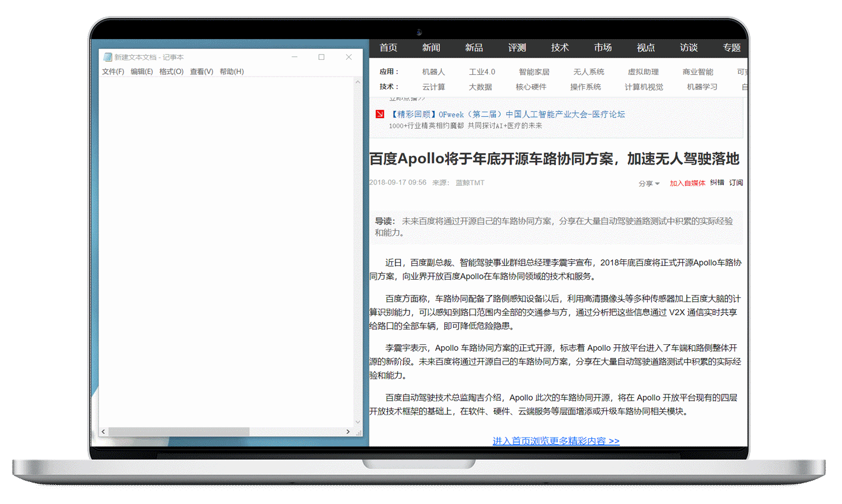Open the 评测 navigation tab

coord(517,47)
